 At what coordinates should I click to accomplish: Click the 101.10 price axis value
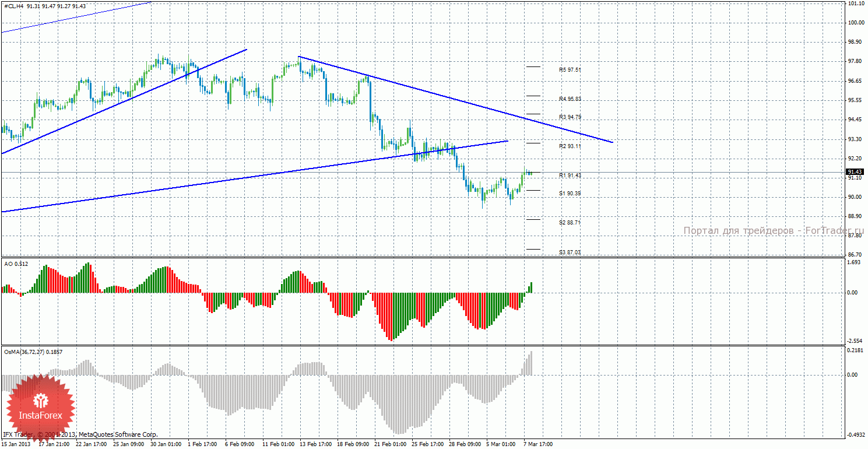(x=856, y=3)
